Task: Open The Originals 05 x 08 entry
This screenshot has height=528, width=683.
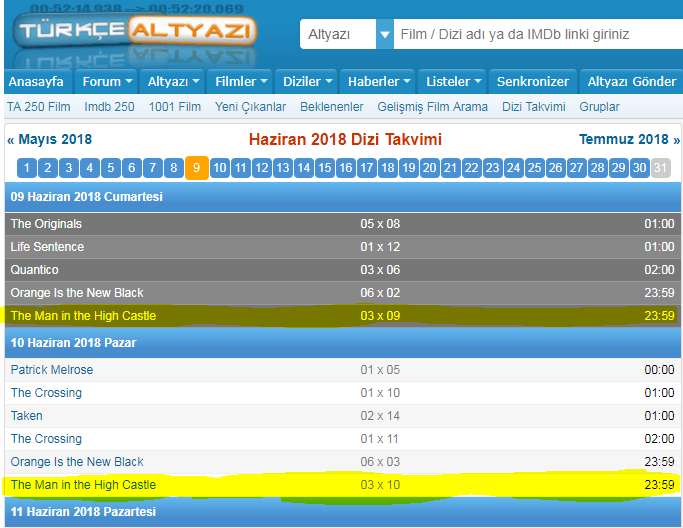Action: click(x=343, y=224)
